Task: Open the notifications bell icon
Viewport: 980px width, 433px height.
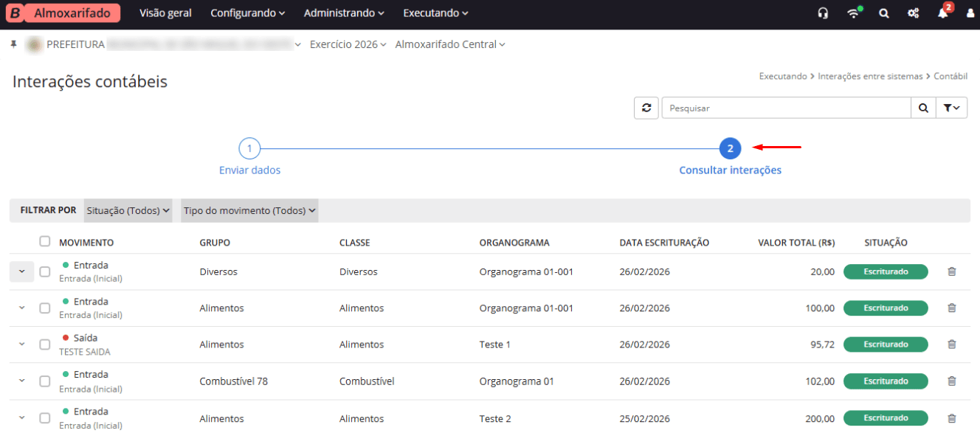Action: (x=942, y=13)
